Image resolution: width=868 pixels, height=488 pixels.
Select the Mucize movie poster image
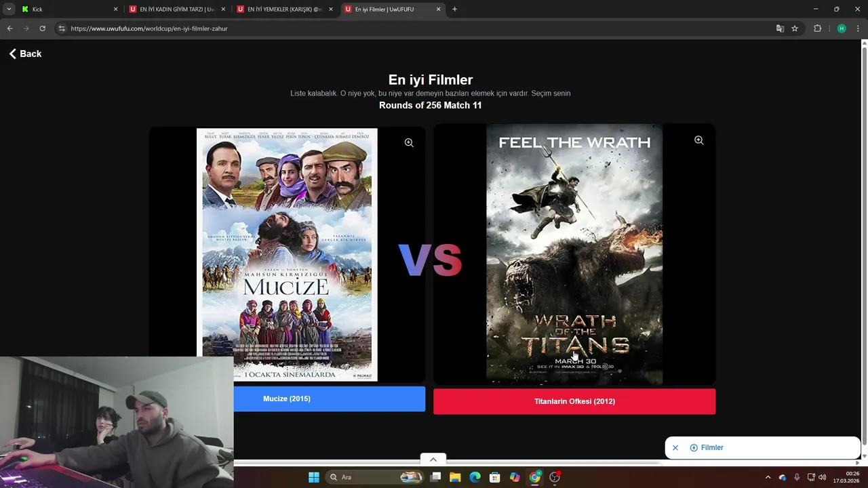click(287, 255)
